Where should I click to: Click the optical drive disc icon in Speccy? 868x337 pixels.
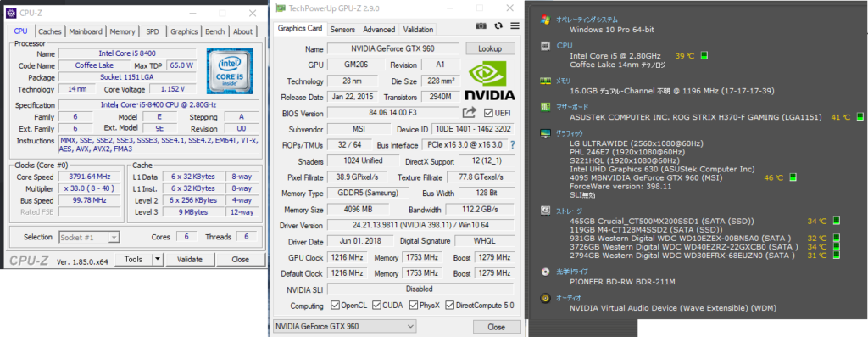(x=545, y=272)
